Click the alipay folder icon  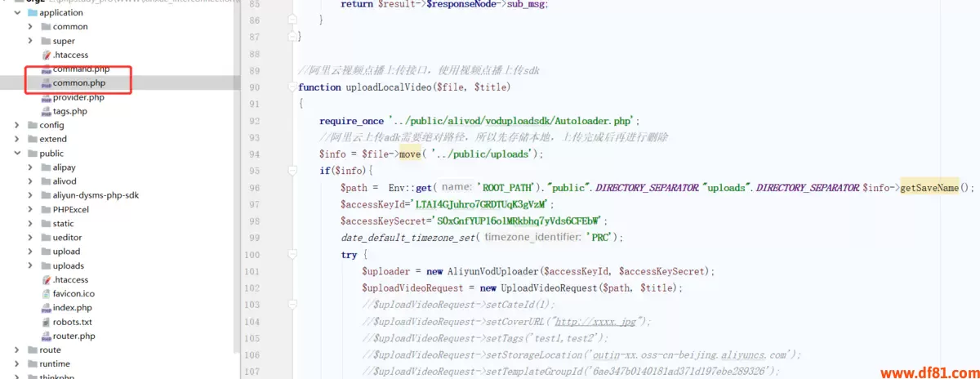46,167
